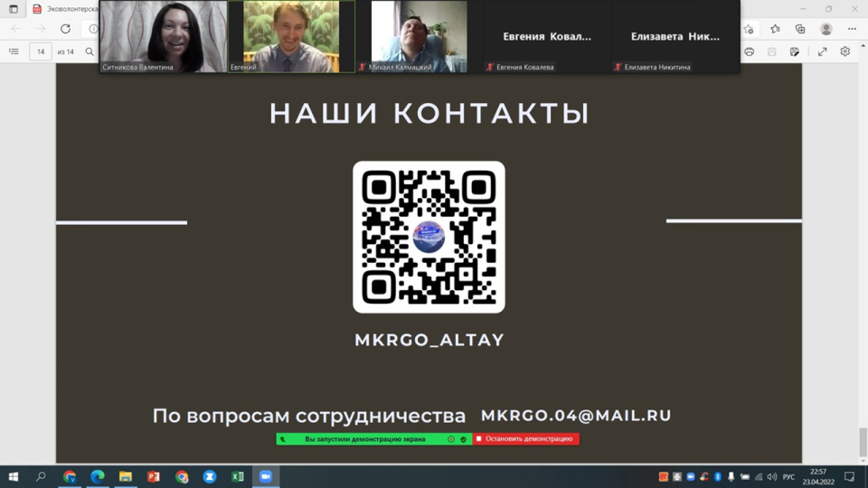Click Zoom icon in system tray
The height and width of the screenshot is (488, 868).
click(690, 476)
